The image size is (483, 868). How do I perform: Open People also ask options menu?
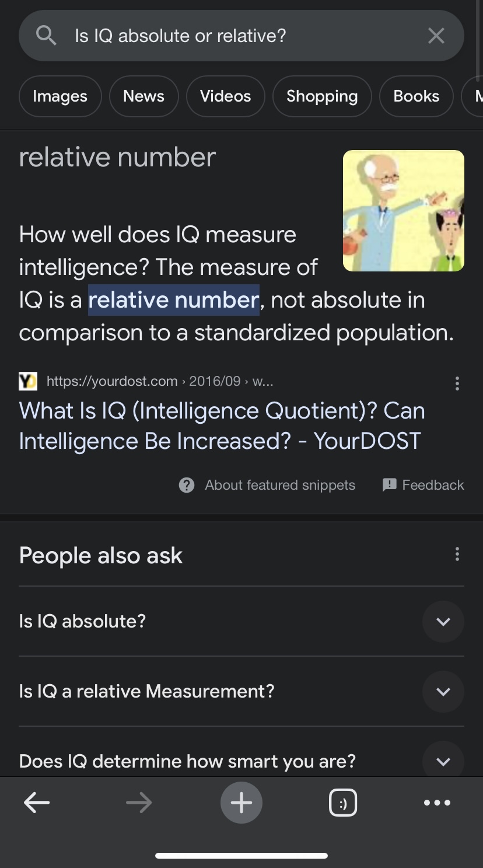[457, 554]
